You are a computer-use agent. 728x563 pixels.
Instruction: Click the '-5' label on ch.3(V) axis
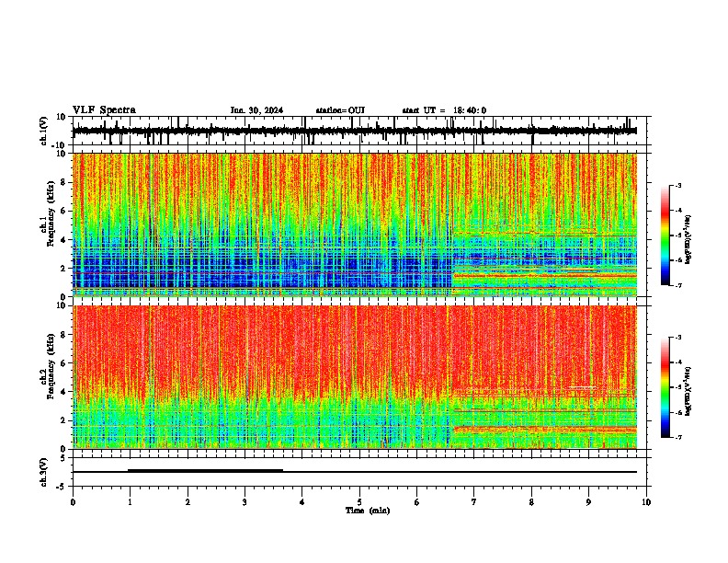(62, 487)
